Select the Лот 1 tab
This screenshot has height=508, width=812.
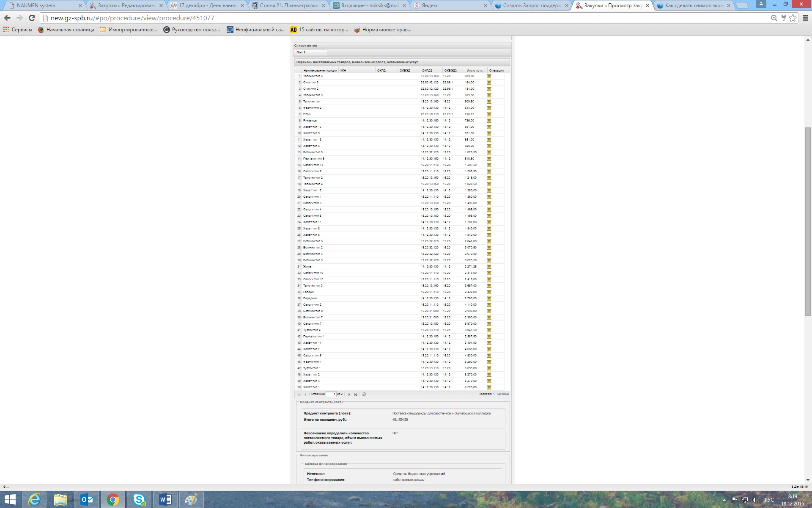pyautogui.click(x=310, y=52)
